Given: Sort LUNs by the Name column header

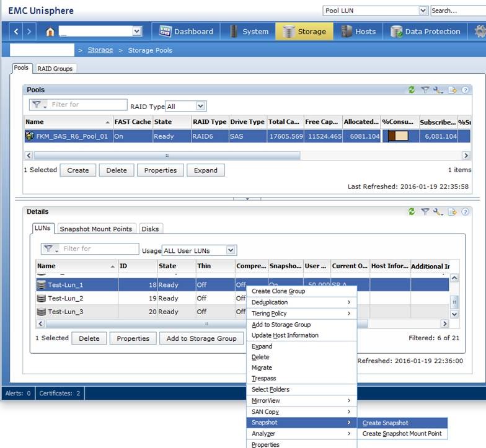Looking at the screenshot, I should (x=77, y=266).
